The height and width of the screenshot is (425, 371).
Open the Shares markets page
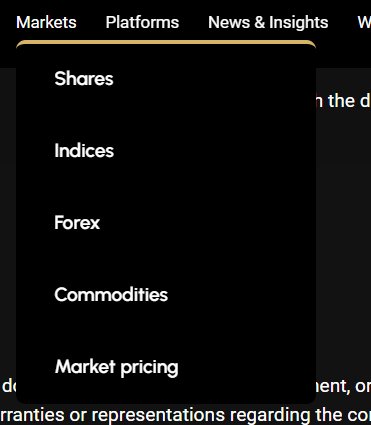[84, 79]
